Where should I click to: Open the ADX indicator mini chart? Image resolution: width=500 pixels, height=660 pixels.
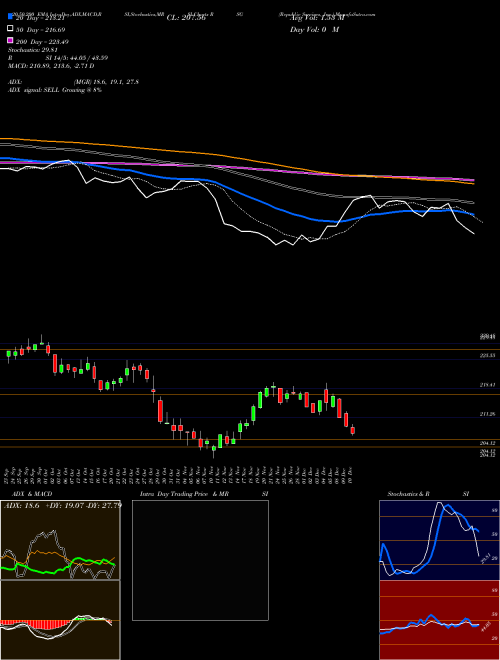(x=60, y=540)
